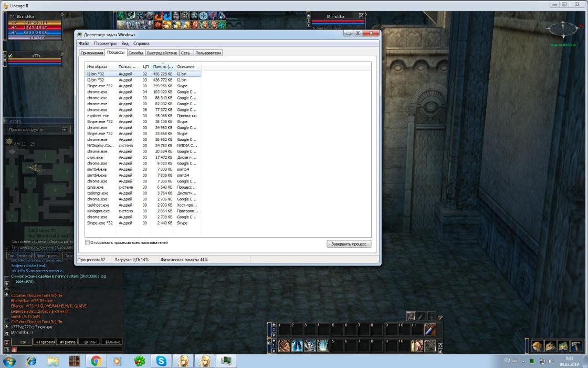Expand the map location dropdown
Viewport: 588px width, 368px height.
[65, 130]
